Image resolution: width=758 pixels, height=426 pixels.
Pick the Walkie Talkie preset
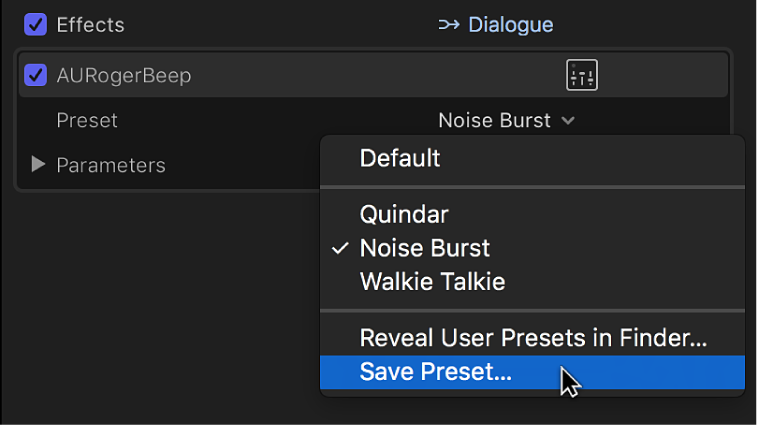point(432,282)
